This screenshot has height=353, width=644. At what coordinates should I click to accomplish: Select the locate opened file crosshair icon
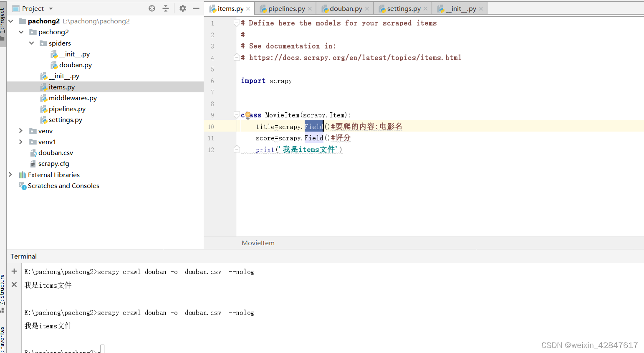pos(152,8)
